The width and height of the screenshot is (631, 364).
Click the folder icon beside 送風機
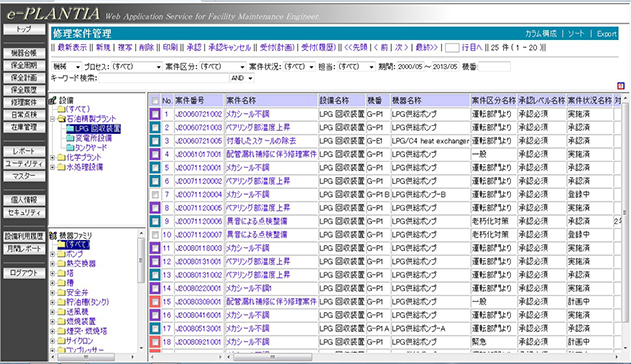click(x=61, y=312)
